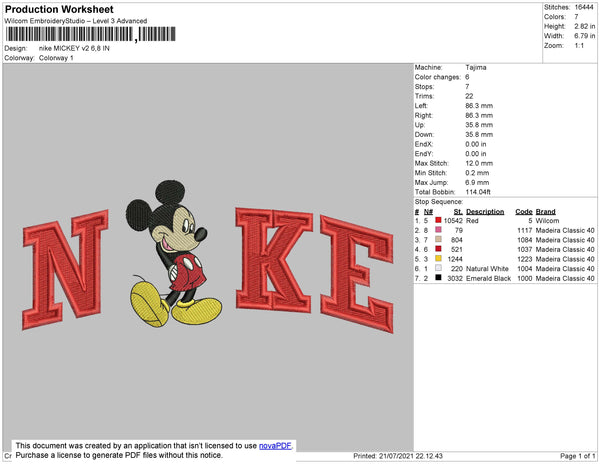Viewport: 600px width, 464px height.
Task: Click the Color changes value 6
Action: (x=467, y=77)
